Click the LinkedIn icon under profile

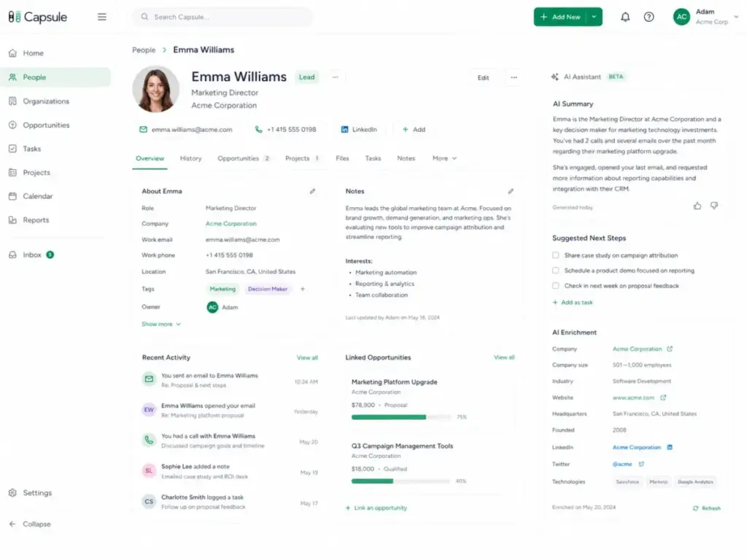click(344, 130)
